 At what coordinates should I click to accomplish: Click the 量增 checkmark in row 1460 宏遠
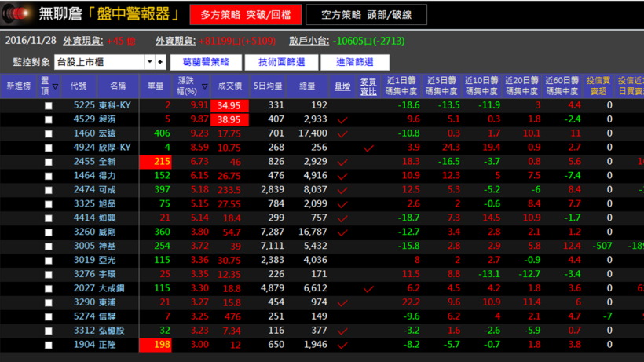[342, 134]
